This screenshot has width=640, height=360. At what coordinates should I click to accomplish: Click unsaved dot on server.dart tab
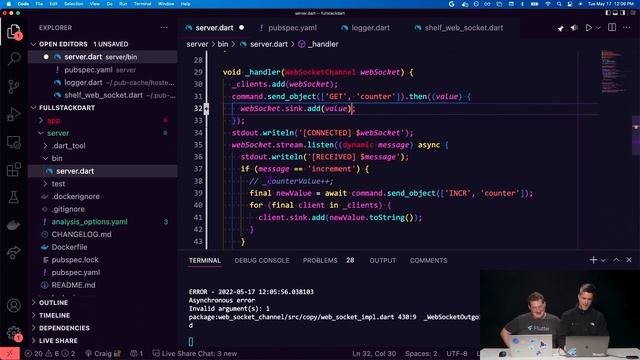(241, 28)
